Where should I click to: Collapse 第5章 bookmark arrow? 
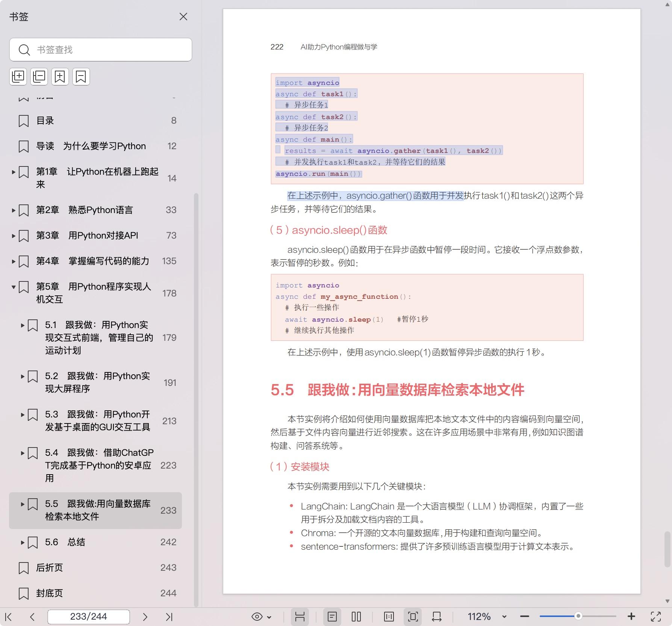14,287
